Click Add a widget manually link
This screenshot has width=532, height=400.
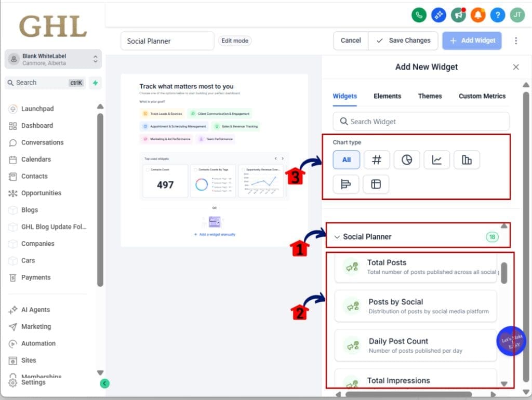[215, 234]
